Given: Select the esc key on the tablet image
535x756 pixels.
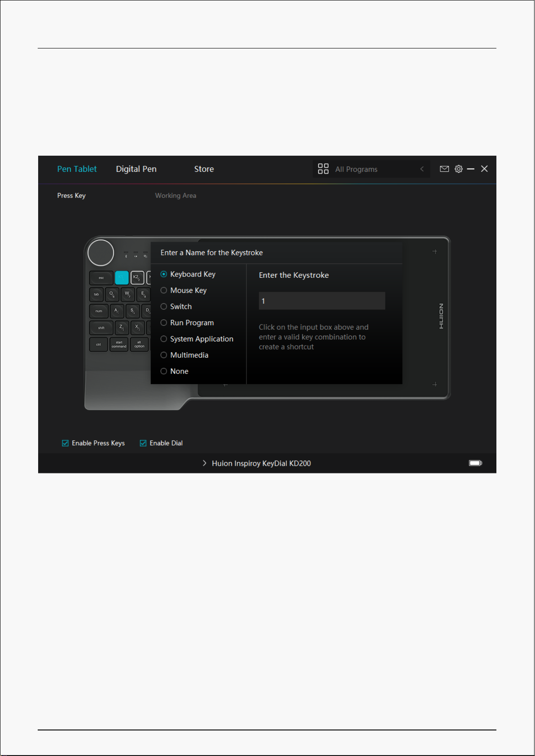Looking at the screenshot, I should (x=101, y=278).
